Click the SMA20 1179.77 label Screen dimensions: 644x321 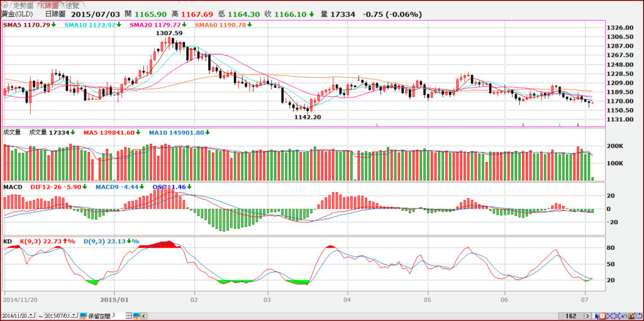coord(157,24)
